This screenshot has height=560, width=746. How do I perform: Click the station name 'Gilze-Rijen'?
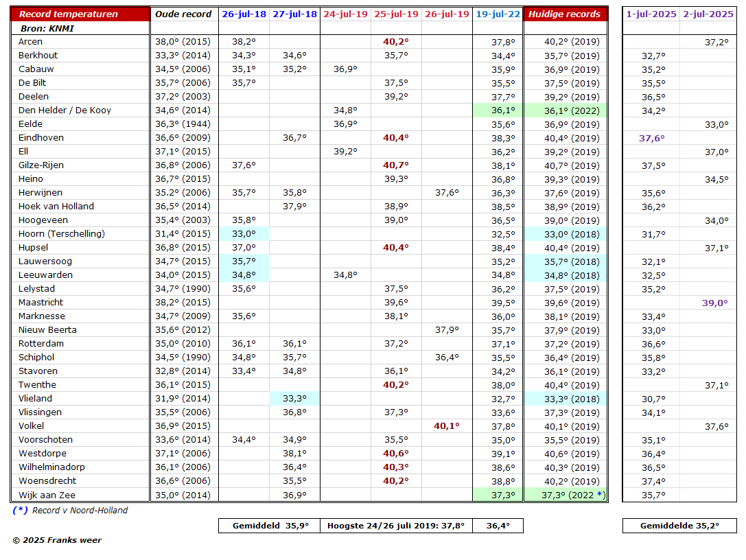(x=41, y=165)
